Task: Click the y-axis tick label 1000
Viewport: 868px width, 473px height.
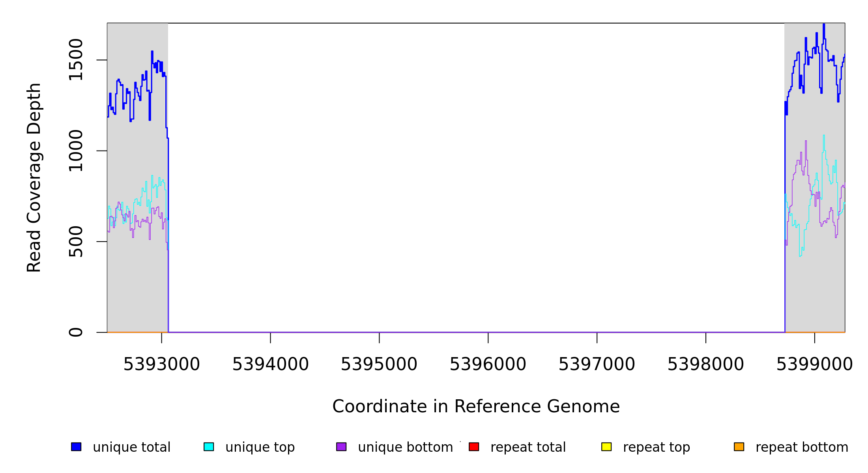Action: (76, 151)
